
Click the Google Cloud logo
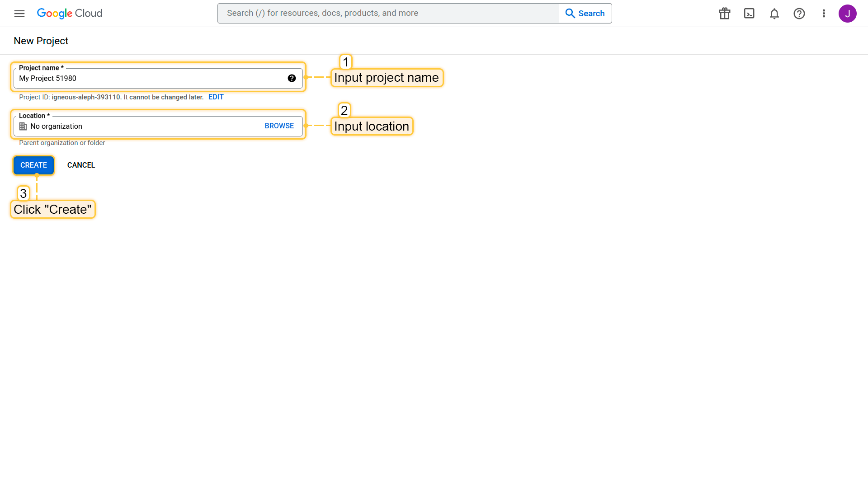[x=70, y=14]
